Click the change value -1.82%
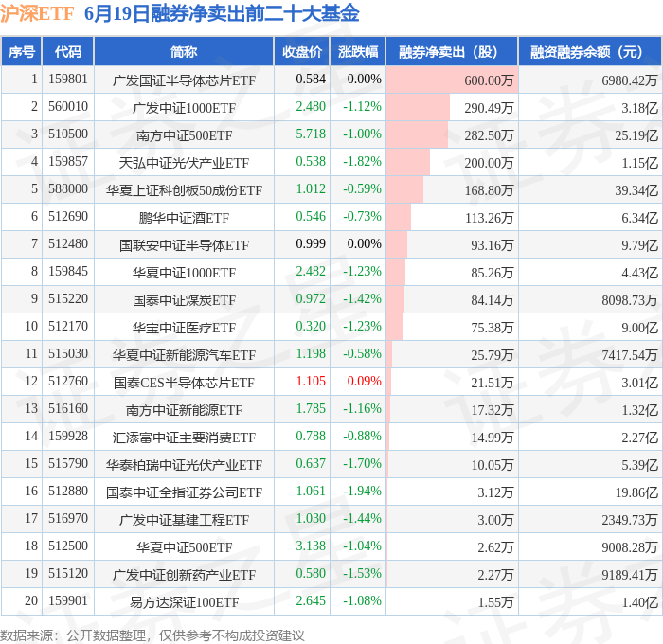Image resolution: width=663 pixels, height=644 pixels. [362, 162]
